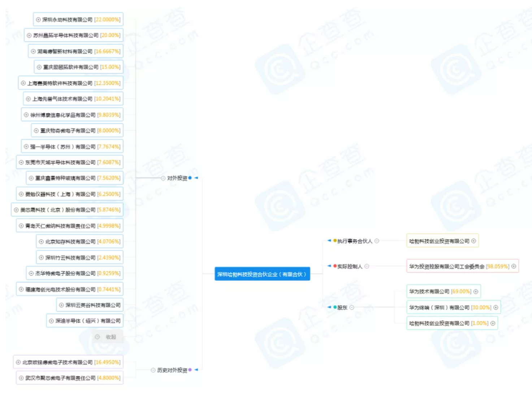
Task: Click the ⊙ icon before 苏州晶拓半导体科技有限公司
Action: pos(29,36)
